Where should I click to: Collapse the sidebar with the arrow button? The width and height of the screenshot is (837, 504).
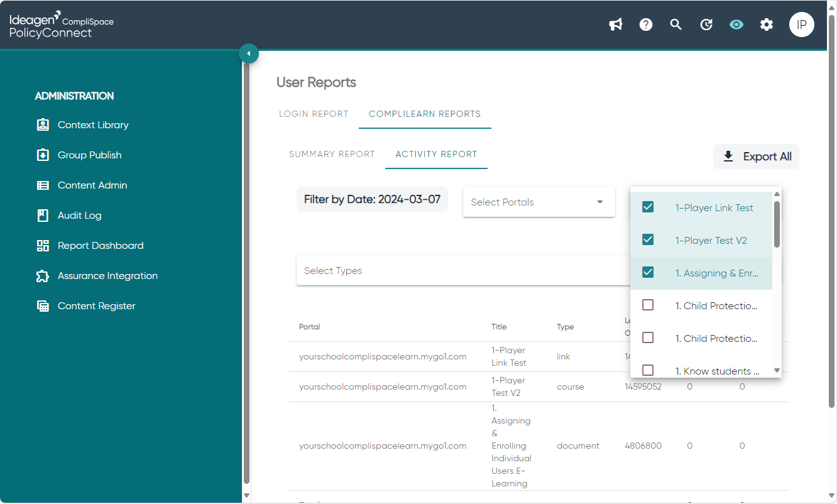pyautogui.click(x=249, y=53)
